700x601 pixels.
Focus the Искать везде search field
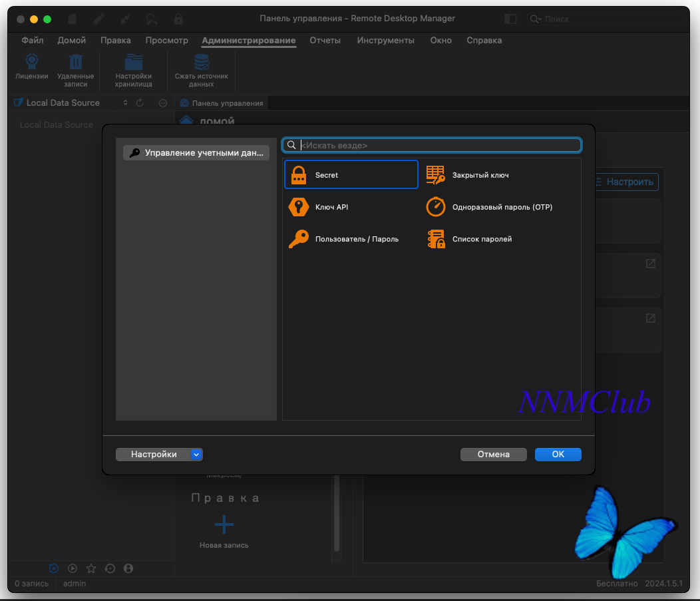pyautogui.click(x=432, y=145)
